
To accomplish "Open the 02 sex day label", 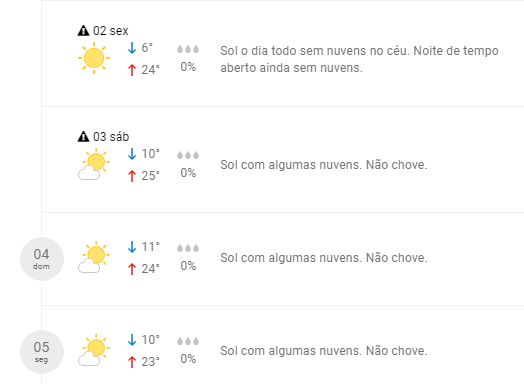I will pyautogui.click(x=111, y=31).
